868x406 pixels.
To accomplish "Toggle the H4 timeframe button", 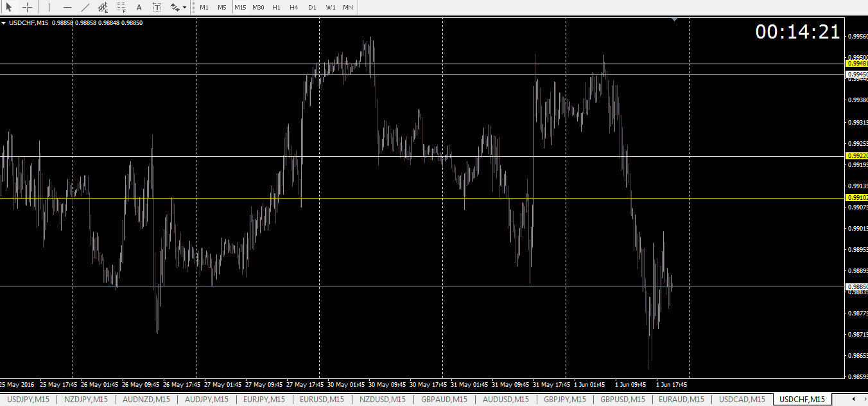I will 294,7.
